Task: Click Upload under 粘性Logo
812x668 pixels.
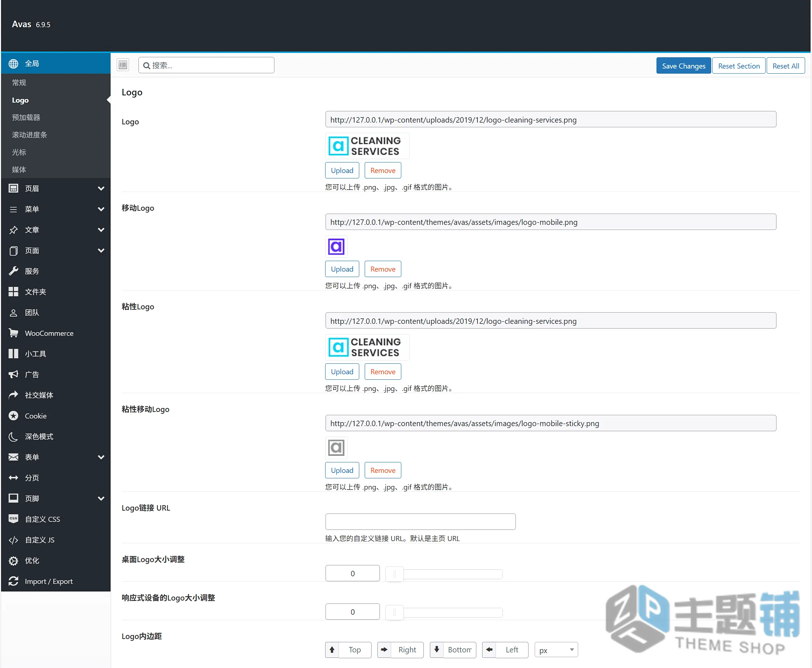Action: click(342, 372)
